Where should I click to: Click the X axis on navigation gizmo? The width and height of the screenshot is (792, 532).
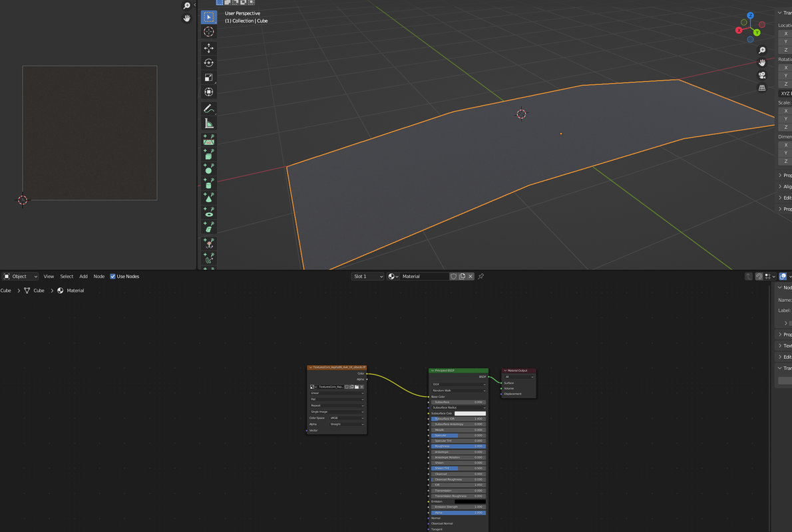point(739,31)
